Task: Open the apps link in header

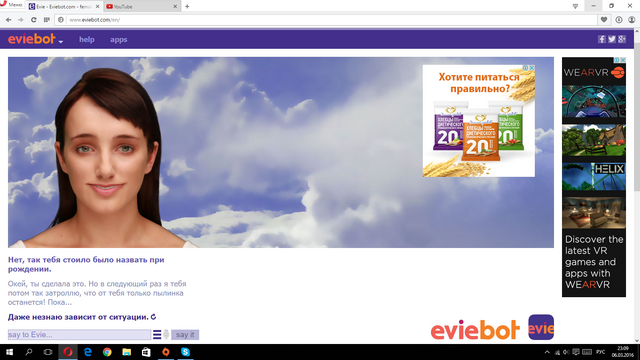Action: (x=118, y=40)
